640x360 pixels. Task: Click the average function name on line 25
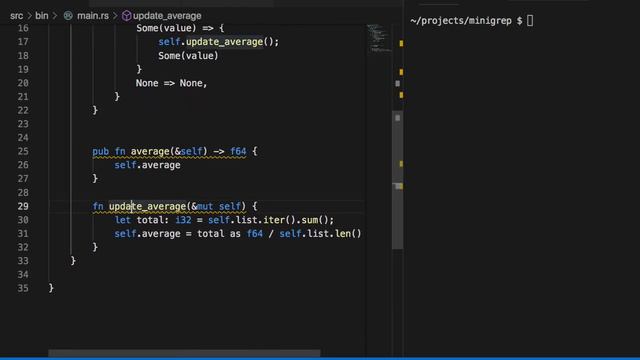tap(150, 151)
